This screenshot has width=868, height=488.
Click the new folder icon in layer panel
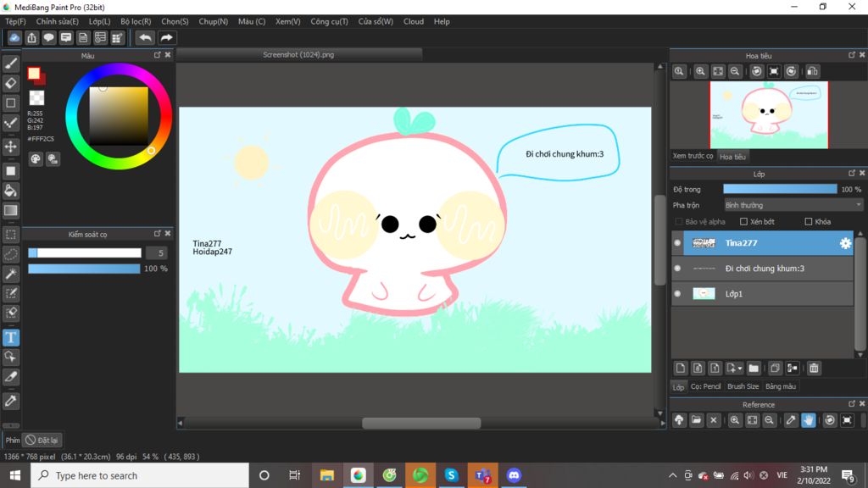pyautogui.click(x=754, y=368)
